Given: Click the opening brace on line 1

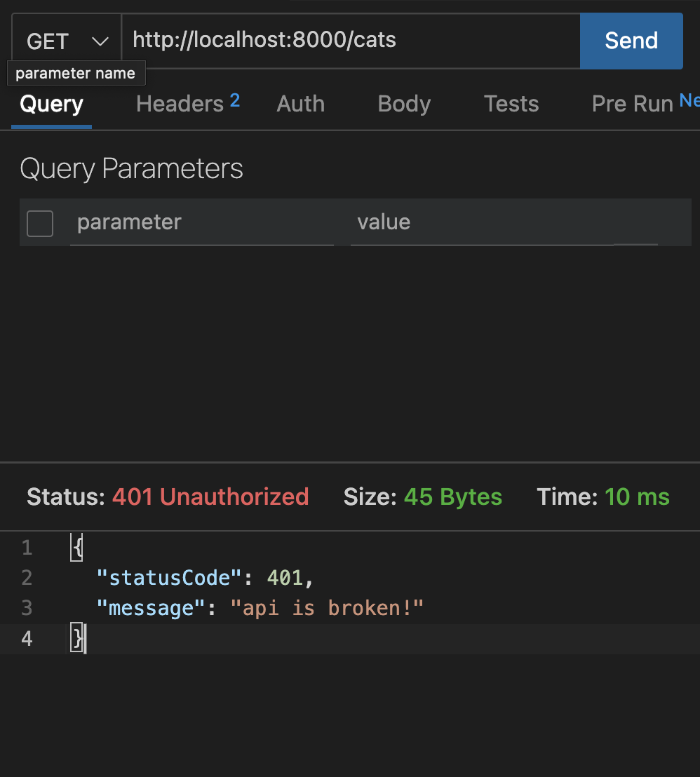Looking at the screenshot, I should (77, 548).
